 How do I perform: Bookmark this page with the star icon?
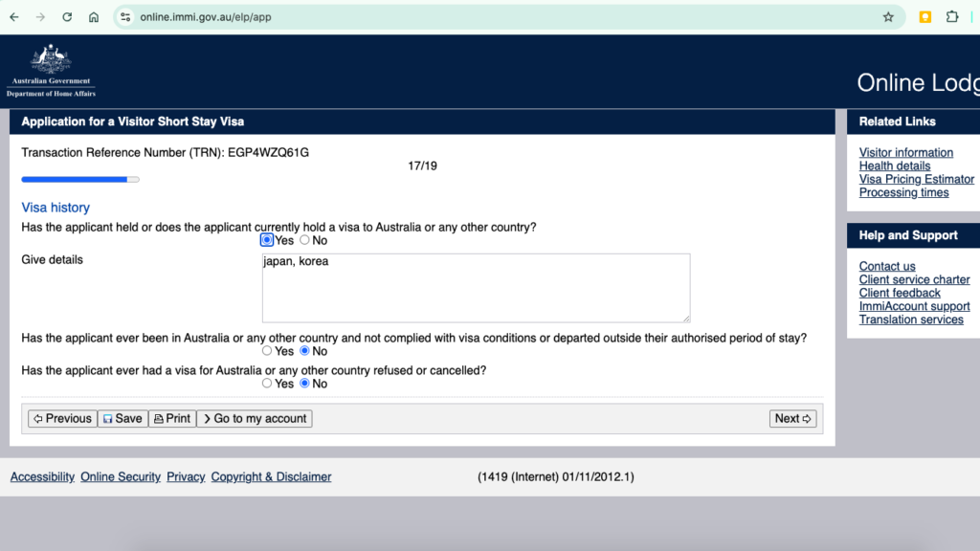[888, 17]
